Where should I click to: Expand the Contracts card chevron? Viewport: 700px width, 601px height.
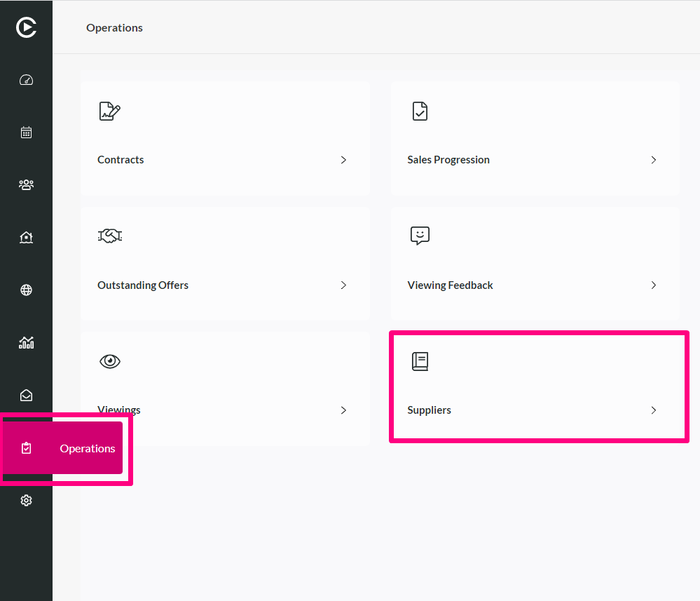(343, 160)
